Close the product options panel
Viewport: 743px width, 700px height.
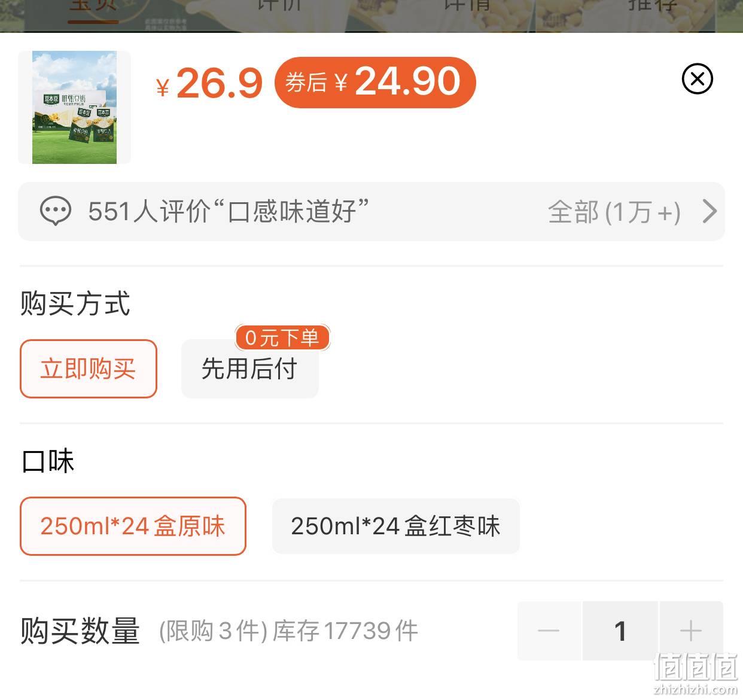tap(698, 79)
